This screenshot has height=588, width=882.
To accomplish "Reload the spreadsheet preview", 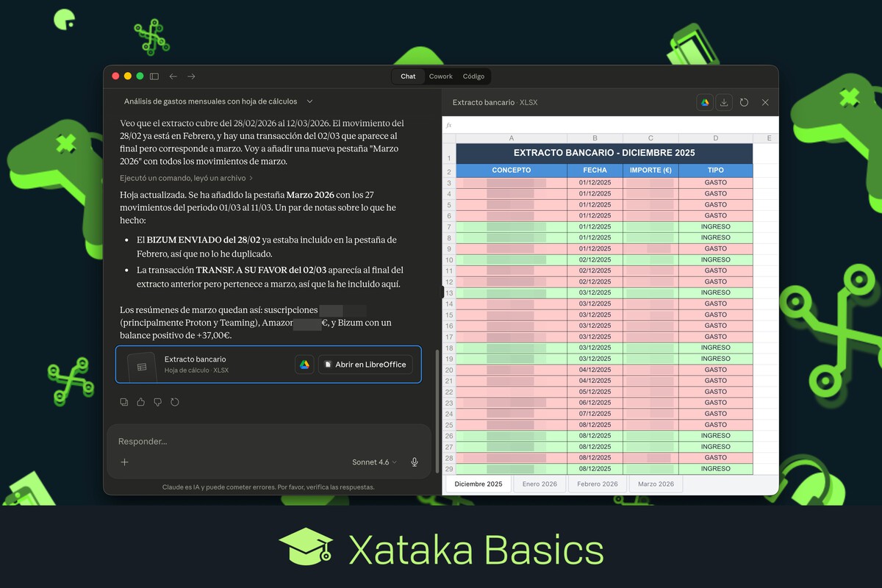I will tap(744, 103).
